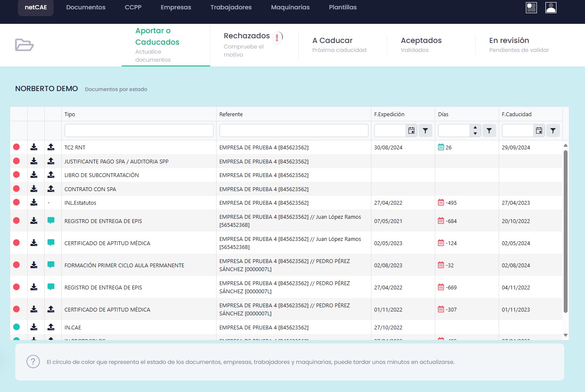This screenshot has width=585, height=392.
Task: Increase the Días filter value with up arrow
Action: [475, 128]
